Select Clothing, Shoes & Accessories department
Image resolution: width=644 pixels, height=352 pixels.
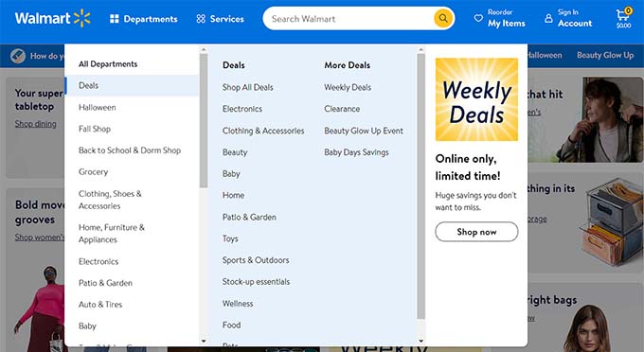coord(110,200)
